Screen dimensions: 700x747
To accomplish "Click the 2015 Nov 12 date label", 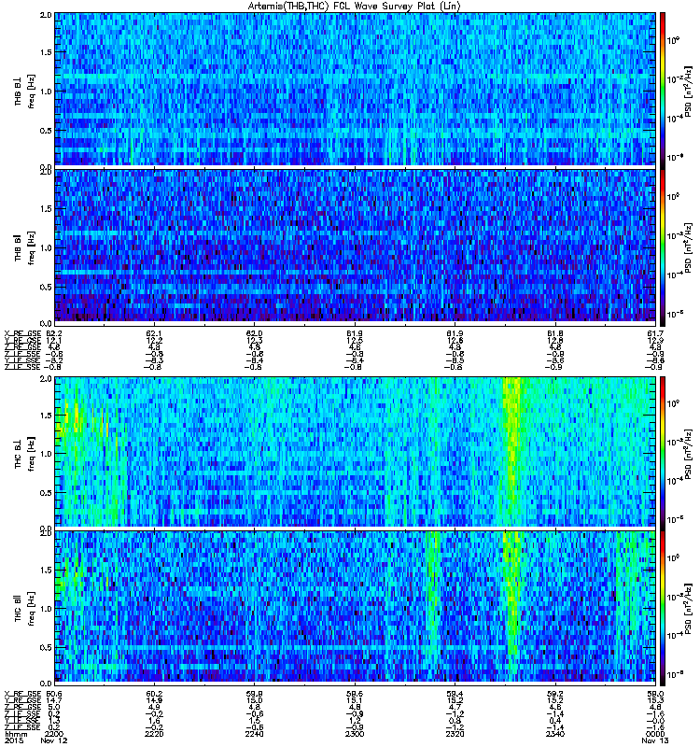I will click(35, 740).
